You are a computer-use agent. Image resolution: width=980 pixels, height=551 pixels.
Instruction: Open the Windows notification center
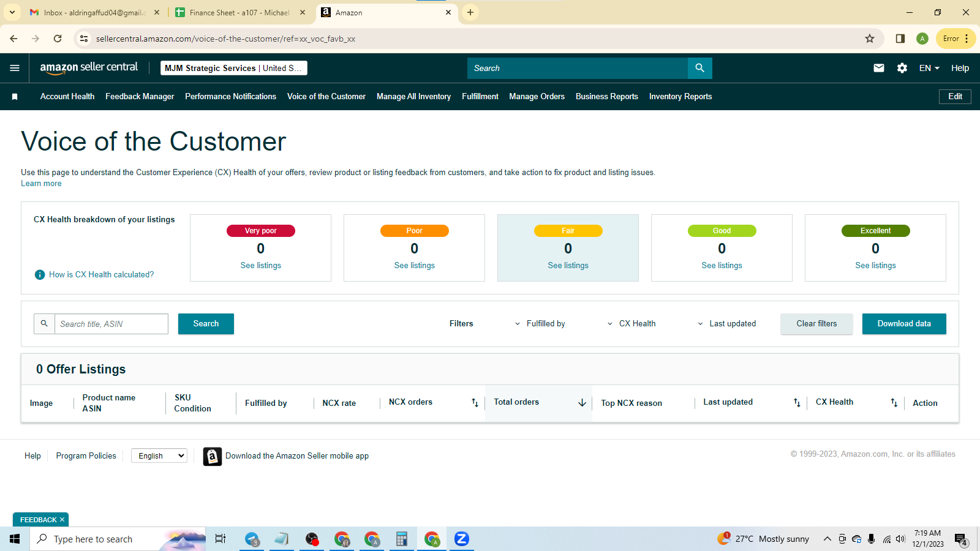pyautogui.click(x=961, y=539)
